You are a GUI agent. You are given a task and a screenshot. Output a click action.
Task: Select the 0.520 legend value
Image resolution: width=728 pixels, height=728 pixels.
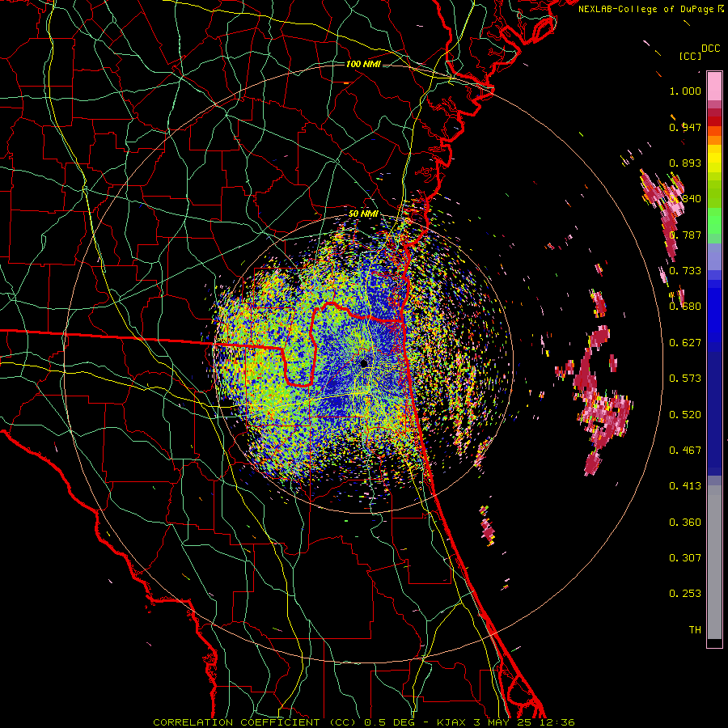pyautogui.click(x=685, y=415)
